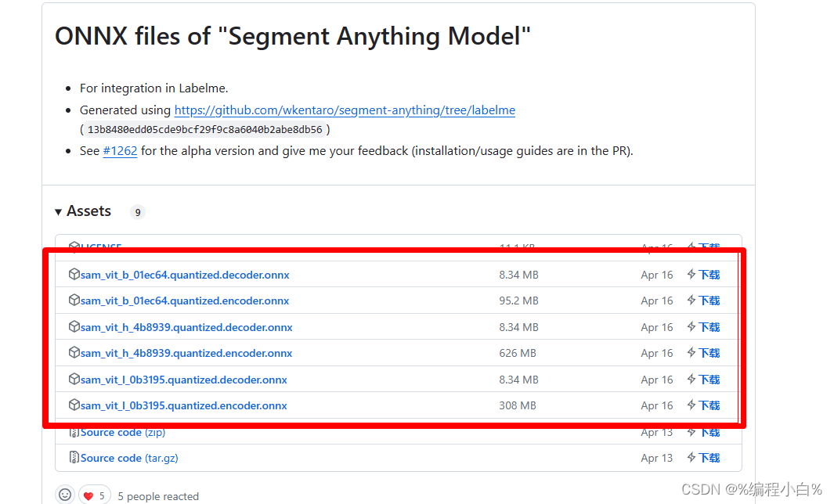This screenshot has width=834, height=504.
Task: Select the 308 MB size value
Action: coord(518,405)
